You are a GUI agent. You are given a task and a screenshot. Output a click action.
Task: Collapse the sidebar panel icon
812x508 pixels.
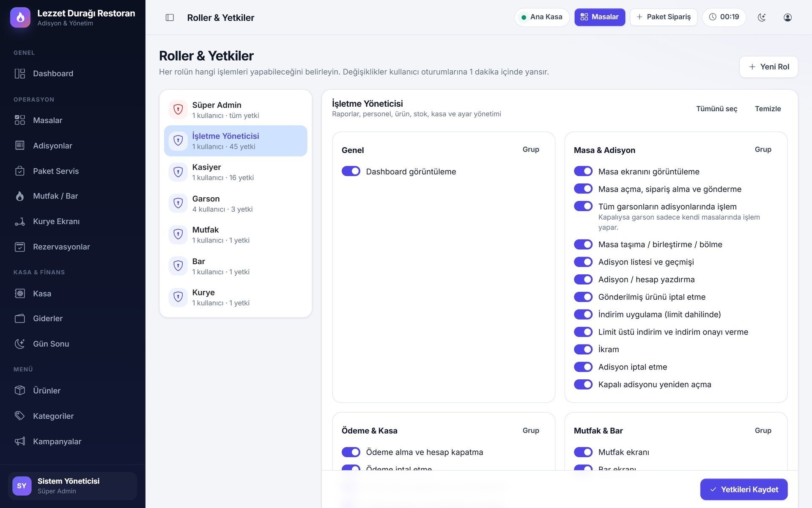(170, 17)
